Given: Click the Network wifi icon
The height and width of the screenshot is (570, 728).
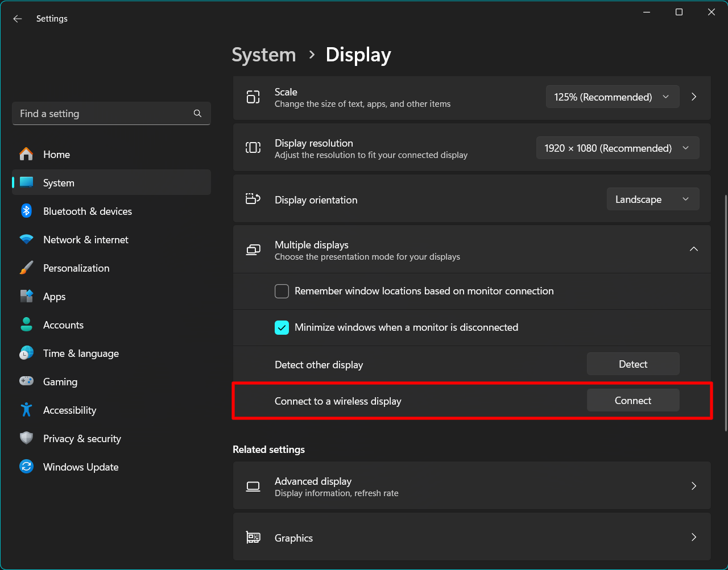Looking at the screenshot, I should pyautogui.click(x=26, y=239).
